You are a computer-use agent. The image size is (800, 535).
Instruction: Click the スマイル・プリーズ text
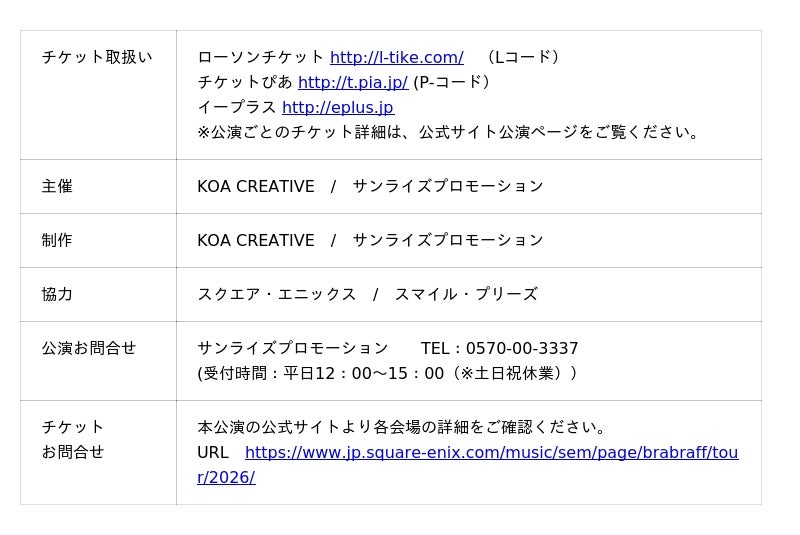(466, 295)
